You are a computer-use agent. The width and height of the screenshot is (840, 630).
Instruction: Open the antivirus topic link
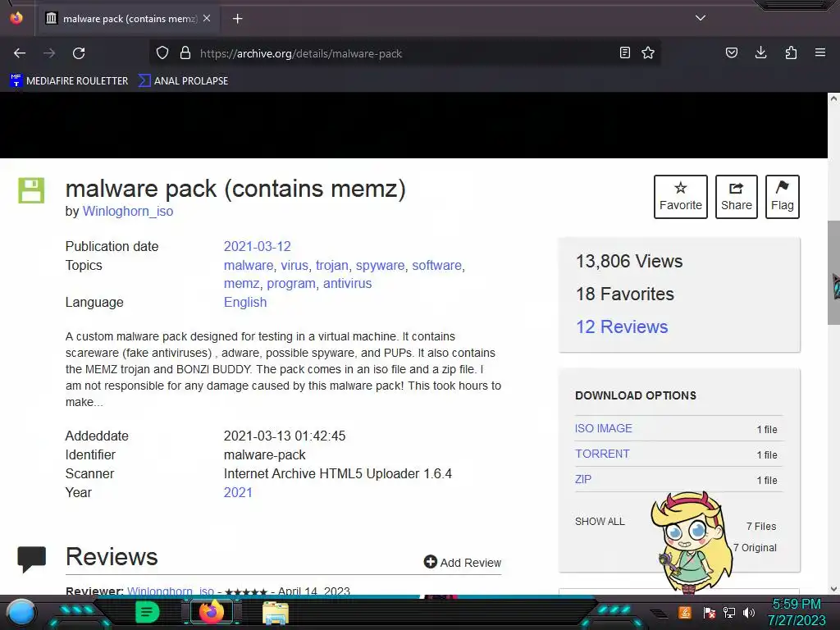tap(347, 283)
